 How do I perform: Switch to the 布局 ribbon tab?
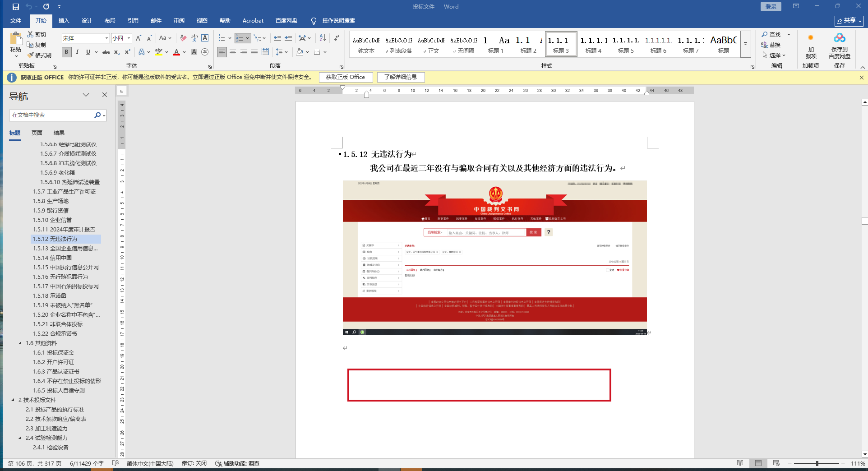[x=110, y=21]
